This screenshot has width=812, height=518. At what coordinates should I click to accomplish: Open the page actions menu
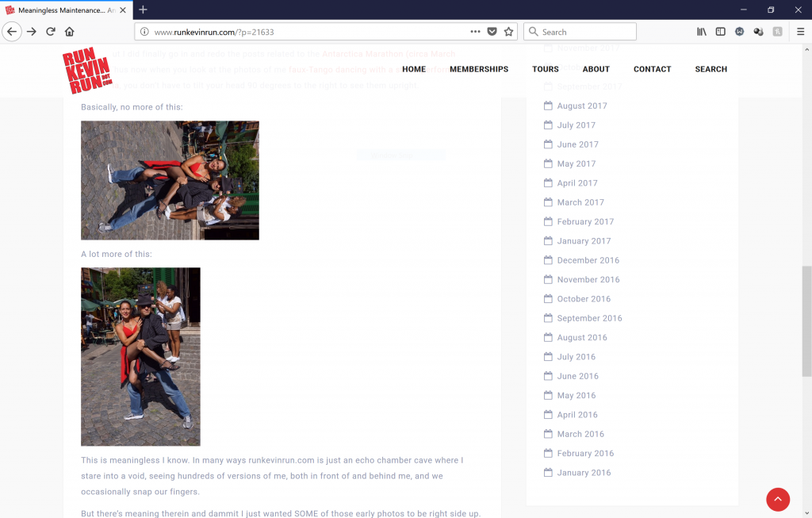coord(475,32)
